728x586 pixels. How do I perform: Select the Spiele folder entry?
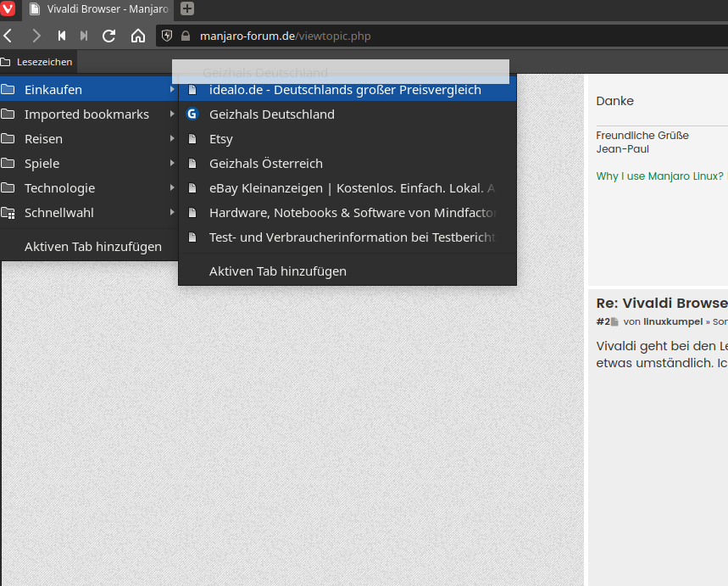tap(89, 164)
